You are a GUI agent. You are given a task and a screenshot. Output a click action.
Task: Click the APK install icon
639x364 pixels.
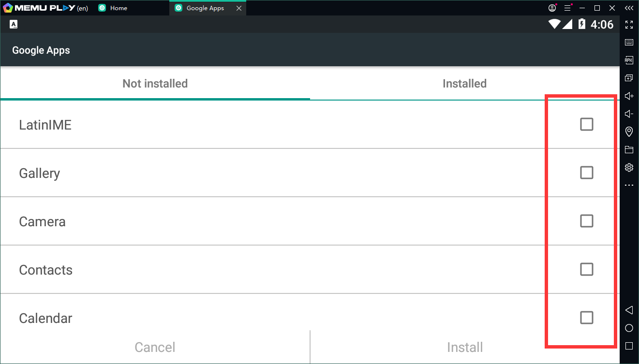(629, 60)
